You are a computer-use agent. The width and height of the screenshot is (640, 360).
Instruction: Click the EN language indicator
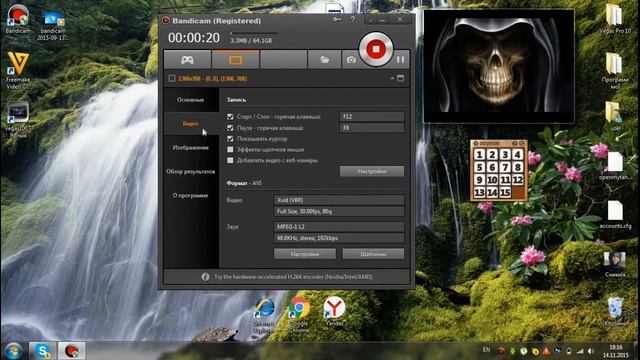(x=486, y=350)
